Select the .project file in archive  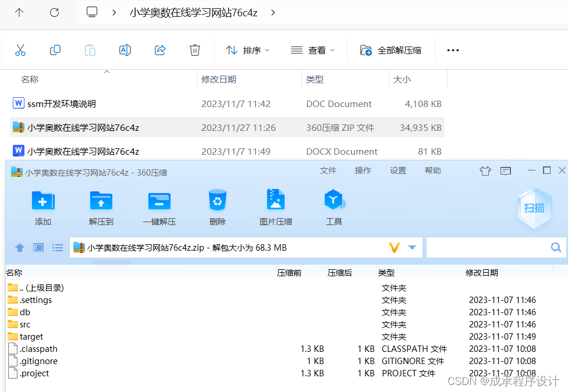[x=29, y=373]
